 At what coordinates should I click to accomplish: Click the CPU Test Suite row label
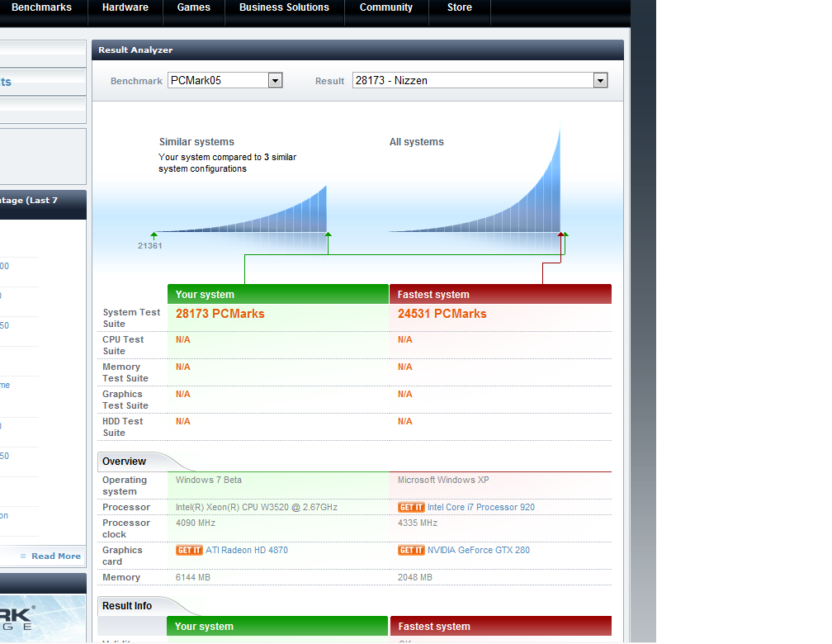pyautogui.click(x=123, y=345)
